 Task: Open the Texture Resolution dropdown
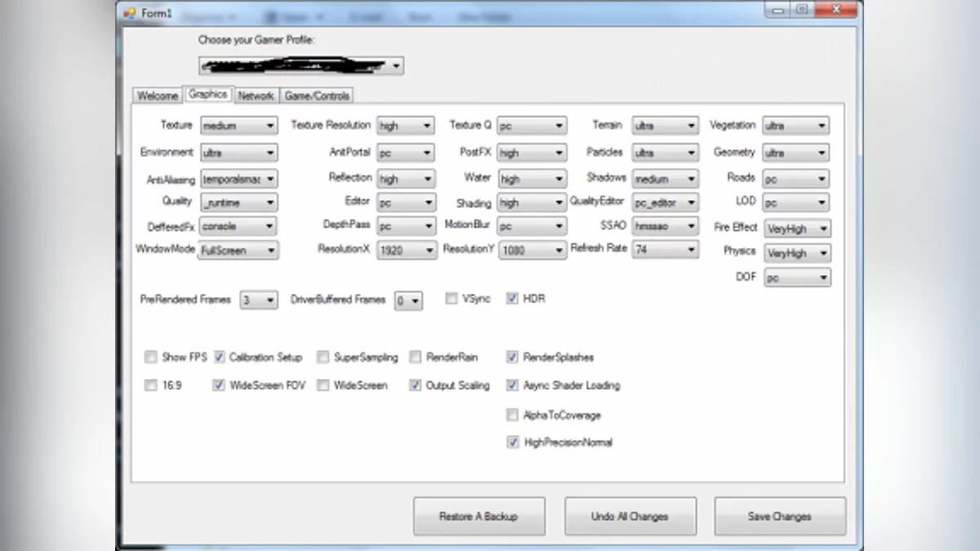pyautogui.click(x=406, y=127)
